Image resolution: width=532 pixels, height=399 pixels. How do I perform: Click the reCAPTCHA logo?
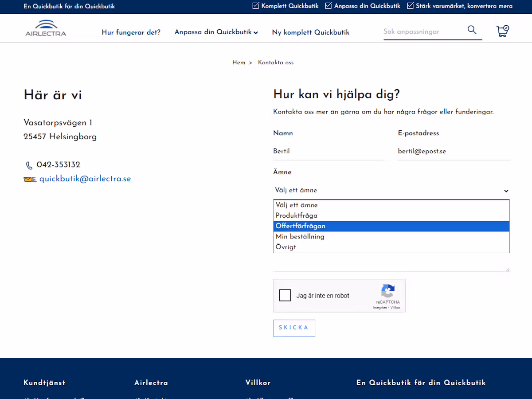point(388,291)
